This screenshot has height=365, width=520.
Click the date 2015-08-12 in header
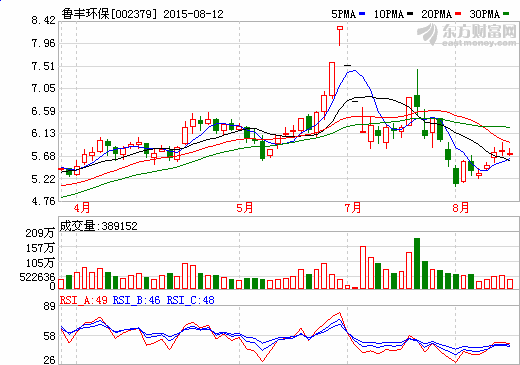pos(193,14)
